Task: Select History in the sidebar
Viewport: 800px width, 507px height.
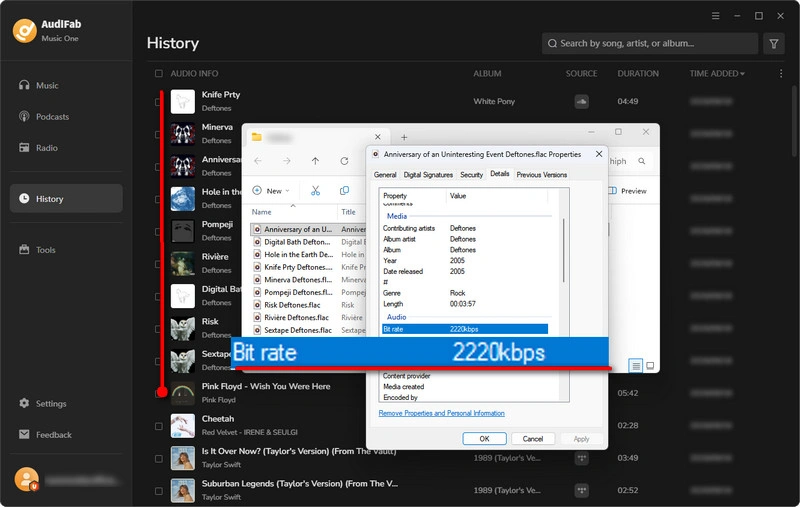Action: pyautogui.click(x=66, y=198)
